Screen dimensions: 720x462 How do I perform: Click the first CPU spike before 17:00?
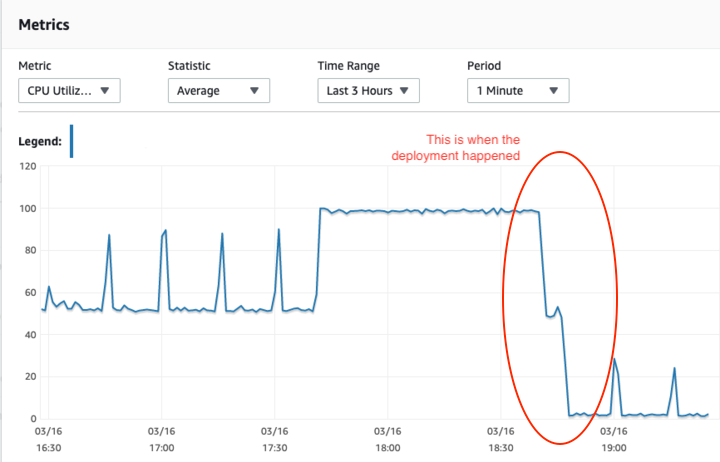(109, 236)
